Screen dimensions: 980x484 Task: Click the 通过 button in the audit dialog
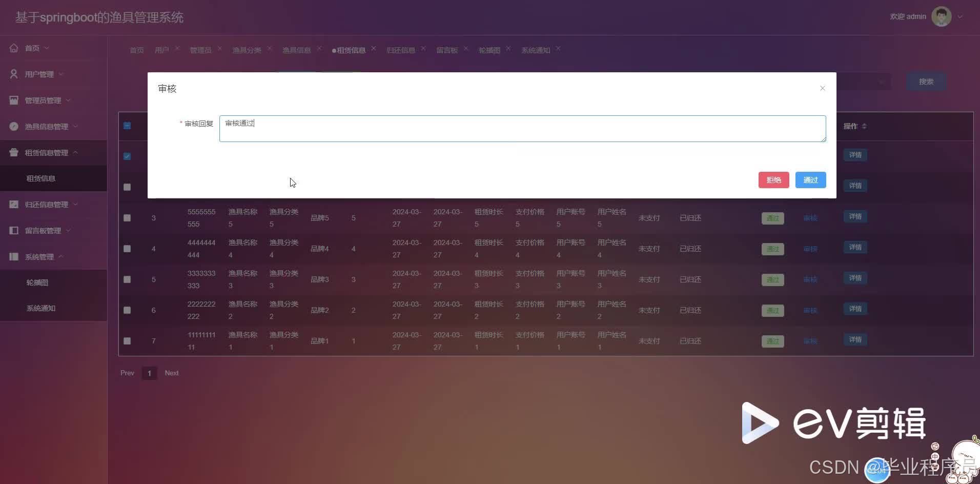810,180
